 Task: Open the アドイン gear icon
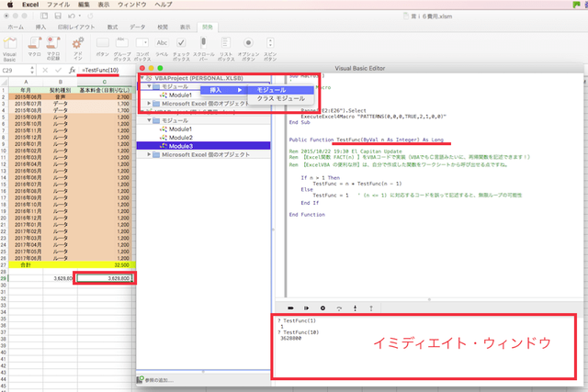(x=77, y=48)
